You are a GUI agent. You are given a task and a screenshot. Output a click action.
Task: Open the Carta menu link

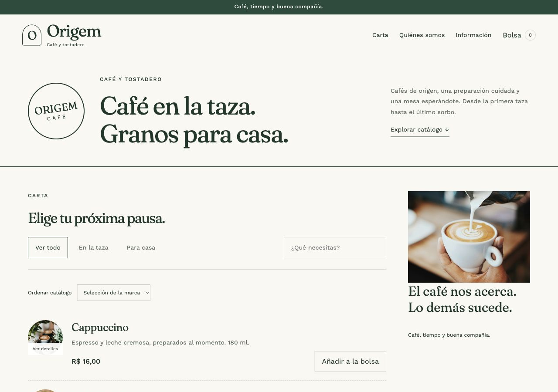tap(380, 35)
